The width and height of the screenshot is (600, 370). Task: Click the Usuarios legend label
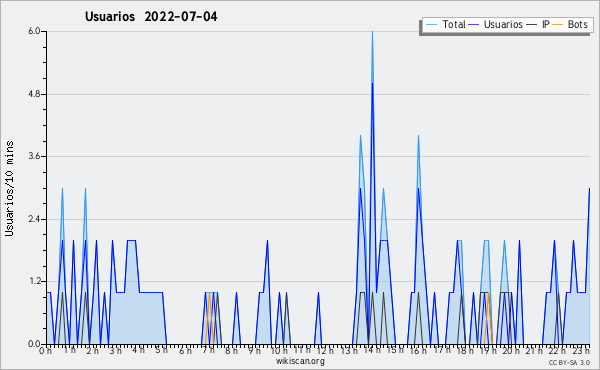[503, 24]
